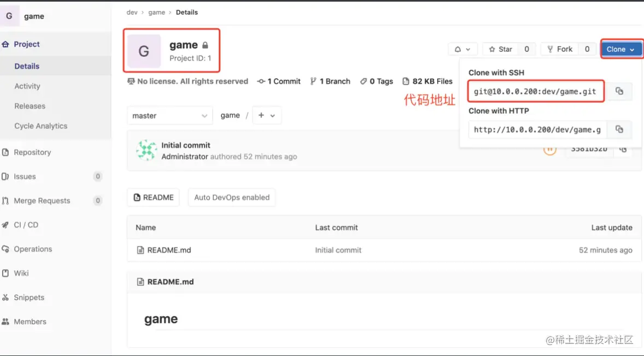Click the Merge Requests sidebar icon
The width and height of the screenshot is (644, 356).
coord(5,200)
